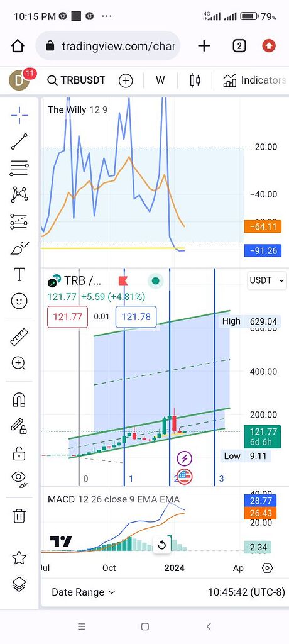The height and width of the screenshot is (644, 289).
Task: Open the tradingview.com address bar
Action: click(108, 46)
